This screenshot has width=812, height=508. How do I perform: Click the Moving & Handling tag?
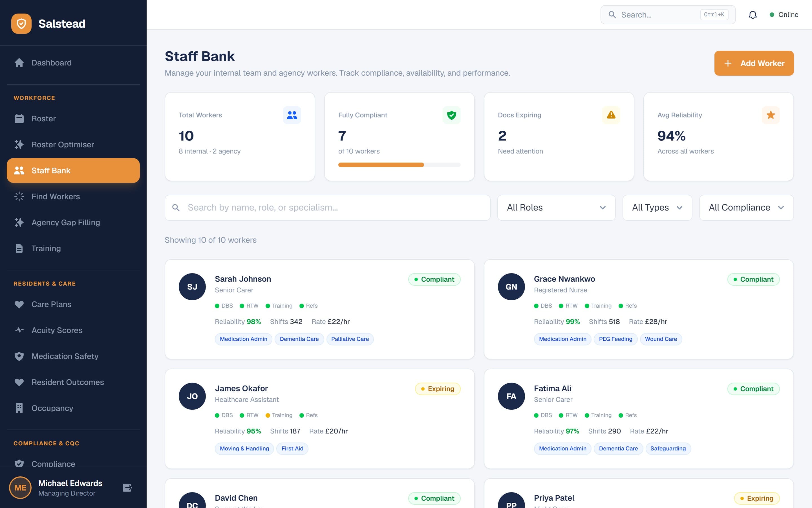tap(244, 448)
